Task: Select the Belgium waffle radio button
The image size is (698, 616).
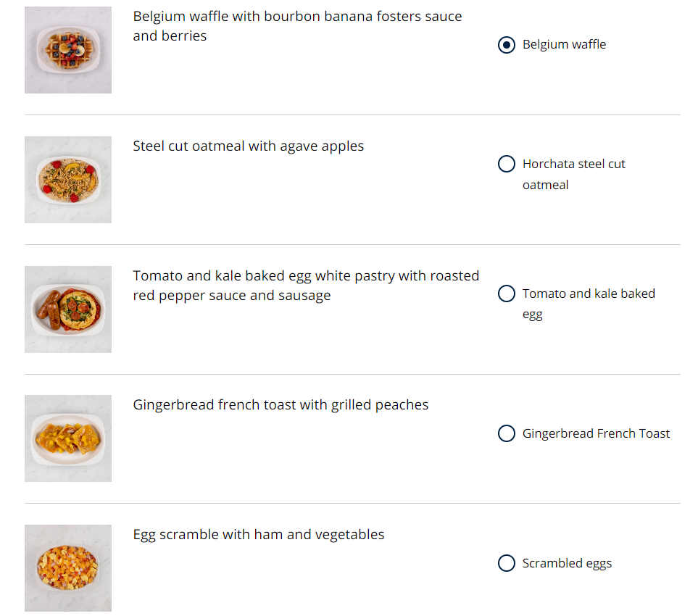Action: click(506, 45)
